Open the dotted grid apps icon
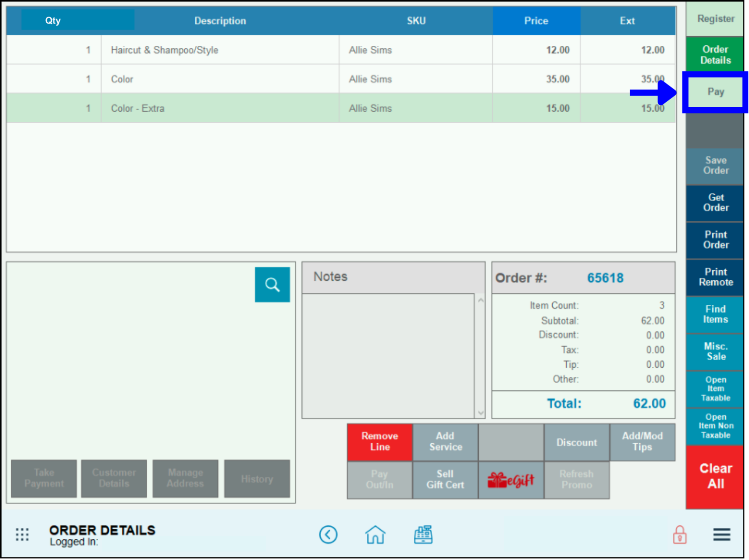Image resolution: width=749 pixels, height=560 pixels. coord(22,534)
